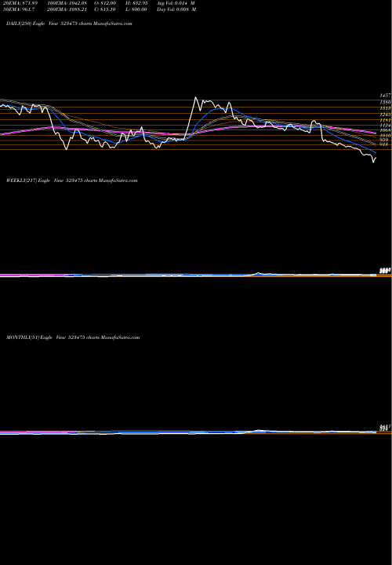
Task: Click the Day Vol reading
Action: [176, 9]
